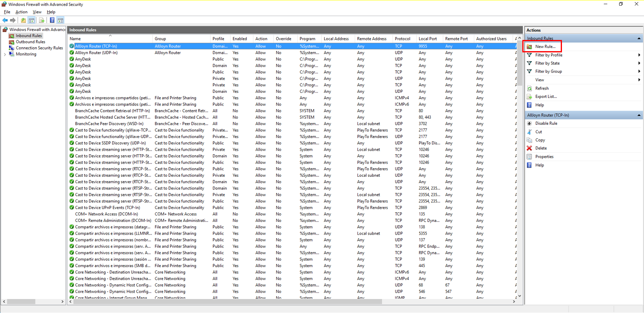This screenshot has width=644, height=313.
Task: Sort by the Authorized Users column header
Action: pyautogui.click(x=493, y=39)
